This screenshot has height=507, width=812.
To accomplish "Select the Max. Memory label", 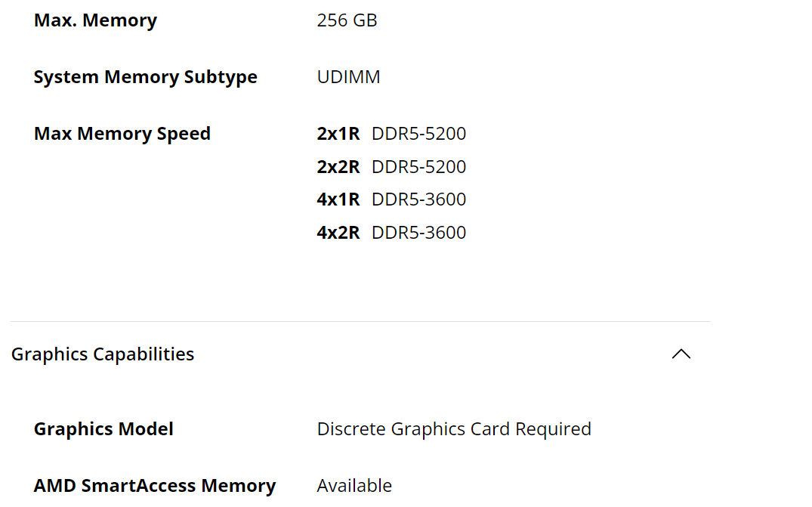I will point(95,20).
